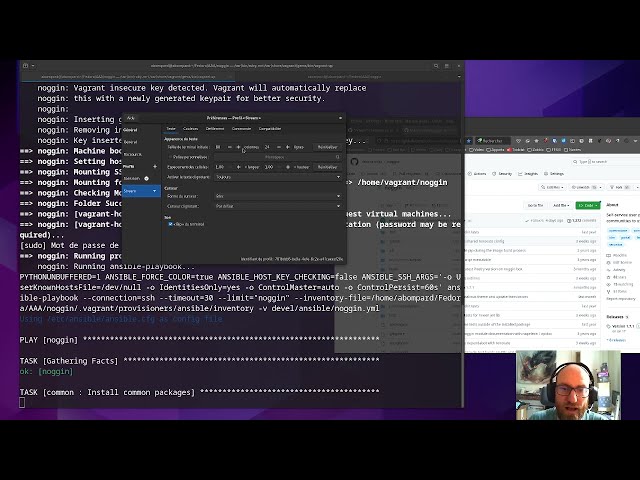Increase the initial terminal lines value
The height and width of the screenshot is (480, 640).
coord(288,147)
